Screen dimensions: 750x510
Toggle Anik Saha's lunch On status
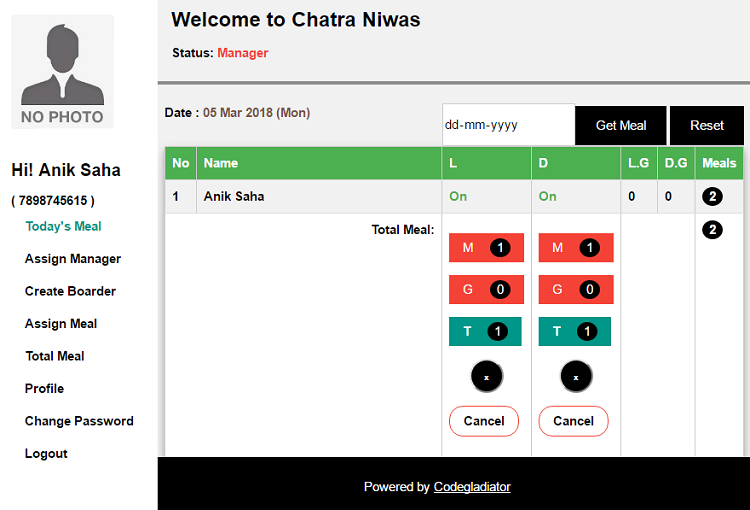(x=458, y=197)
